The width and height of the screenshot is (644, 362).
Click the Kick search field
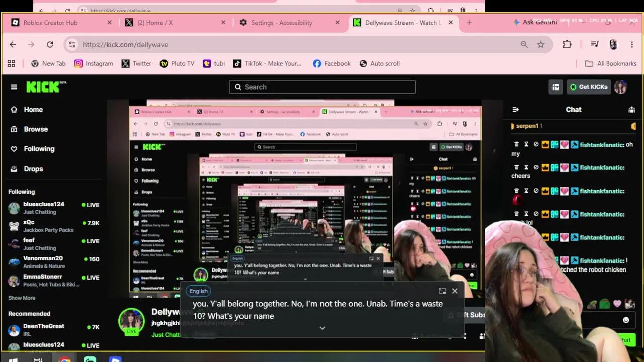pos(323,87)
